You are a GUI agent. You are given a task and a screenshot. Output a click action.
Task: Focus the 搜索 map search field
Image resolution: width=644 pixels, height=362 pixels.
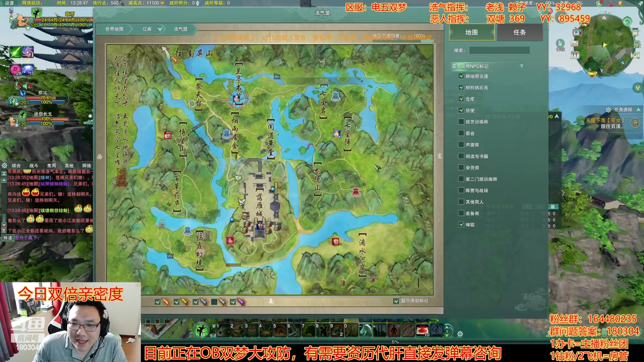(x=499, y=50)
